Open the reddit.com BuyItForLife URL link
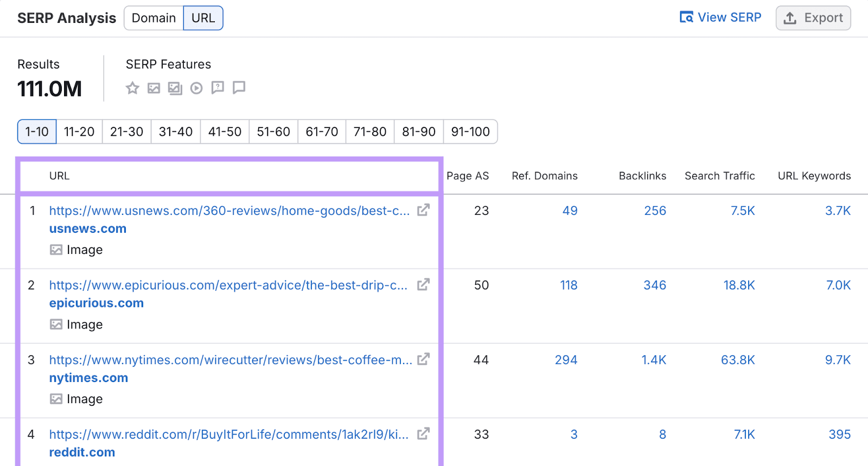Image resolution: width=868 pixels, height=466 pixels. click(229, 434)
